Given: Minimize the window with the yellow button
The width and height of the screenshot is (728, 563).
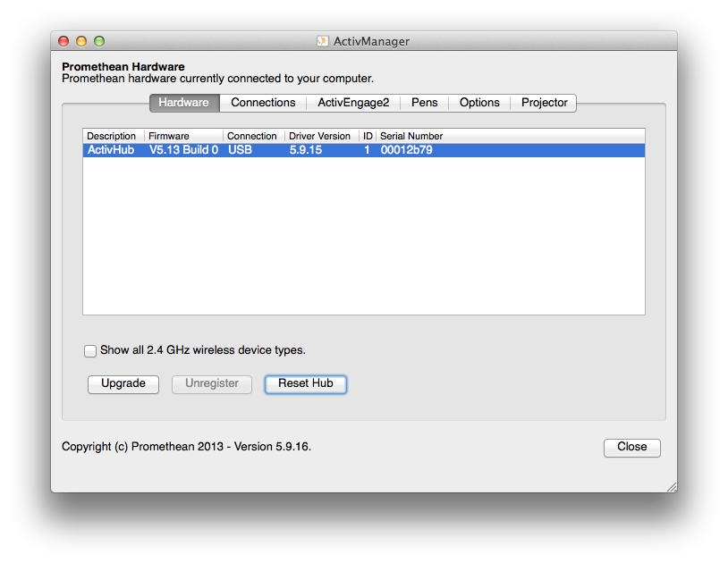Looking at the screenshot, I should [81, 41].
